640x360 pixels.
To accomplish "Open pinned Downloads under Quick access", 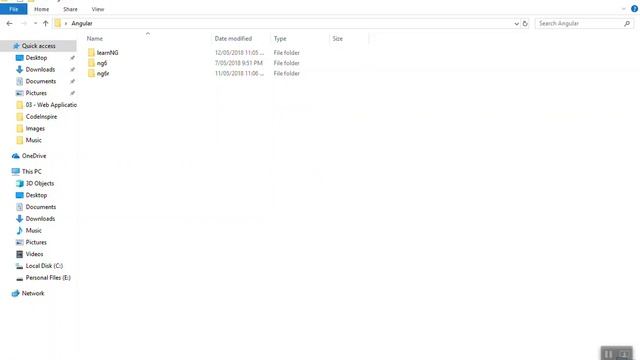I will (40, 69).
